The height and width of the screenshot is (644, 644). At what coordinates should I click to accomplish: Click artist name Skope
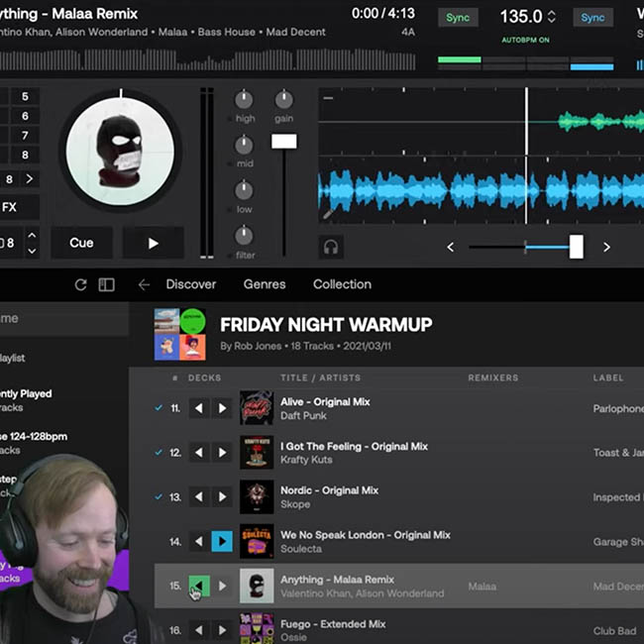pyautogui.click(x=295, y=504)
